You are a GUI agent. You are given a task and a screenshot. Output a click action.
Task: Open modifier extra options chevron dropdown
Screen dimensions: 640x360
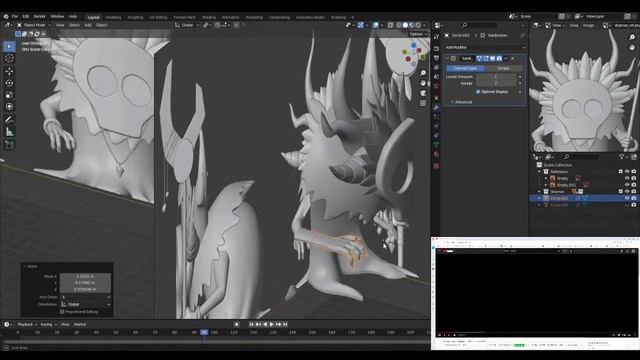[506, 58]
